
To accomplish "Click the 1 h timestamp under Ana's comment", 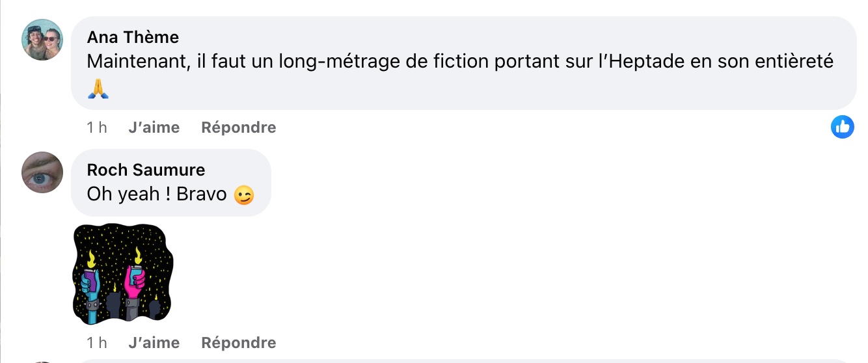I will (97, 128).
